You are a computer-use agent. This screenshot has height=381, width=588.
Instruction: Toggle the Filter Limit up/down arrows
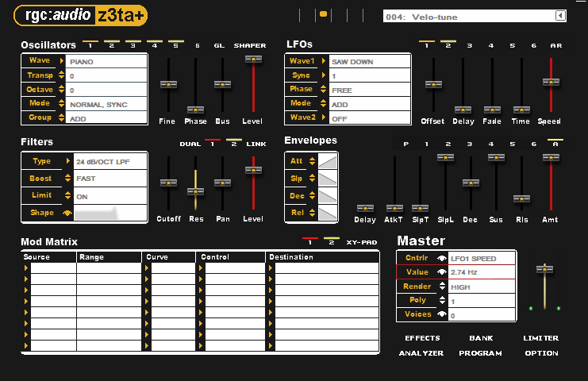click(x=68, y=195)
